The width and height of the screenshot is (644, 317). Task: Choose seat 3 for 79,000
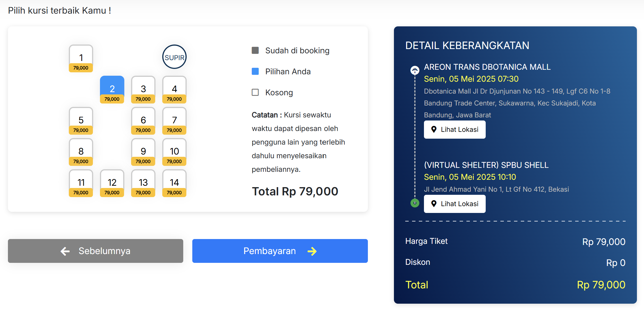pyautogui.click(x=143, y=90)
